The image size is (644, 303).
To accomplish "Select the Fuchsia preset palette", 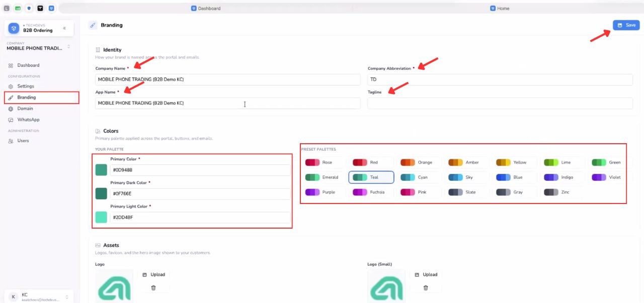I will [x=371, y=192].
